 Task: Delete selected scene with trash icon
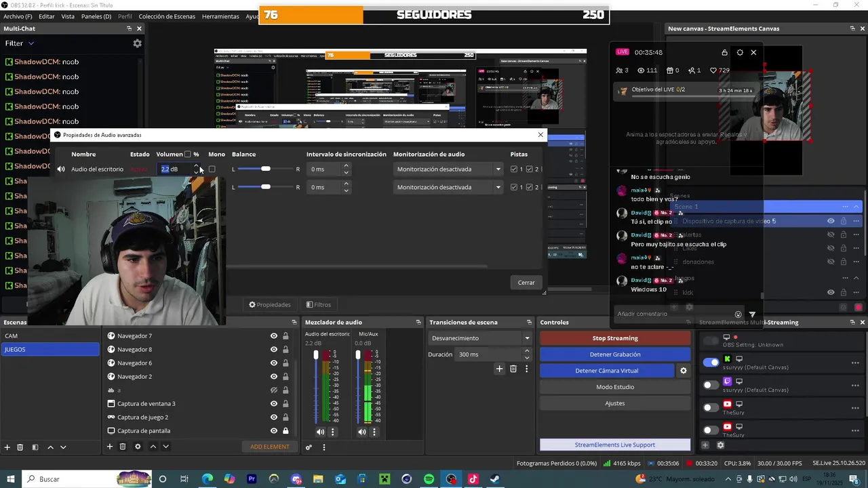(20, 447)
